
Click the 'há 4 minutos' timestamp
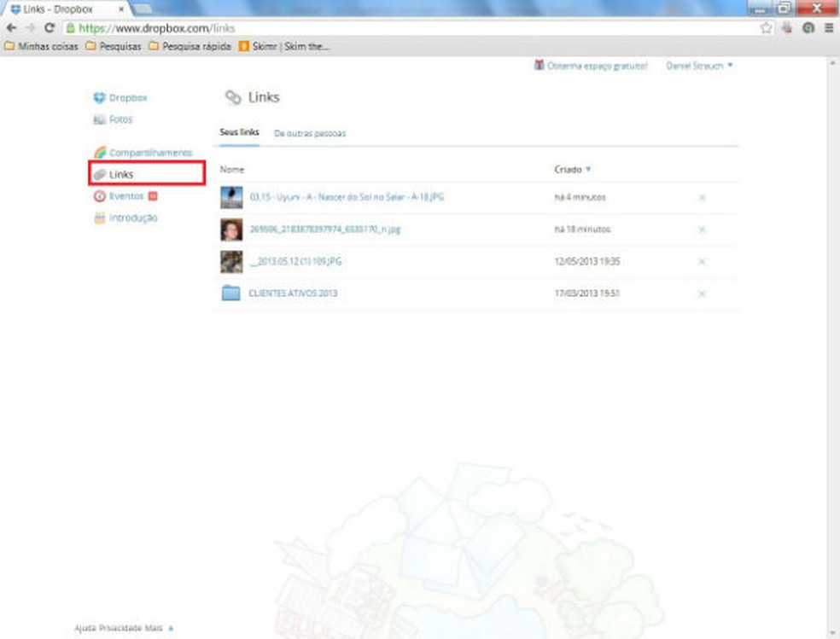[580, 197]
